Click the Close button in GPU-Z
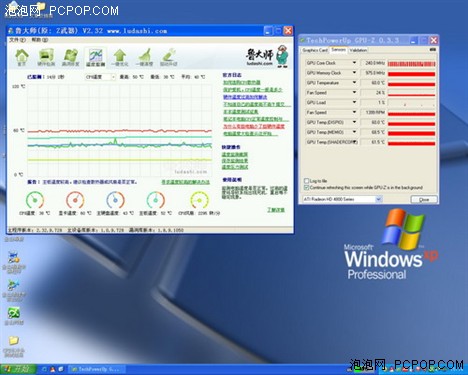 tap(424, 199)
